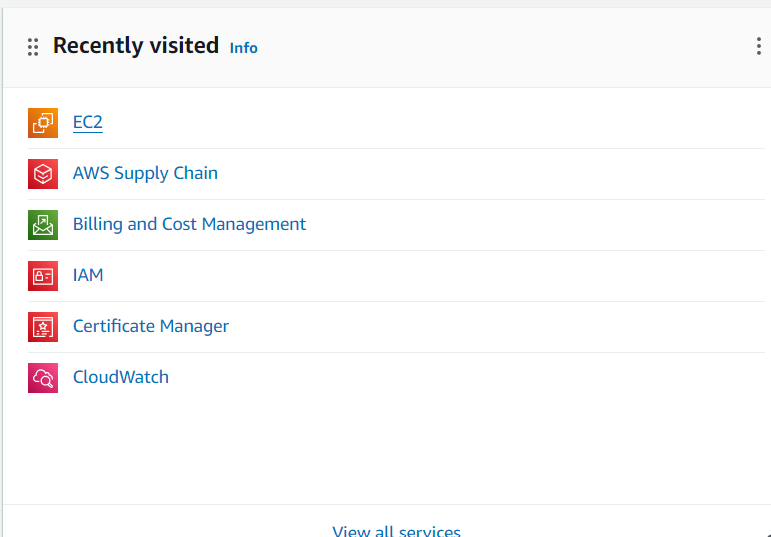This screenshot has width=771, height=537.
Task: Click the EC2 service icon
Action: (x=43, y=123)
